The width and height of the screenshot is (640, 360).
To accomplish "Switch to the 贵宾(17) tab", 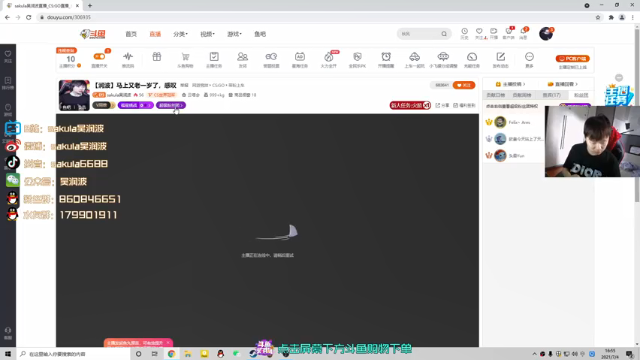I will pyautogui.click(x=551, y=95).
